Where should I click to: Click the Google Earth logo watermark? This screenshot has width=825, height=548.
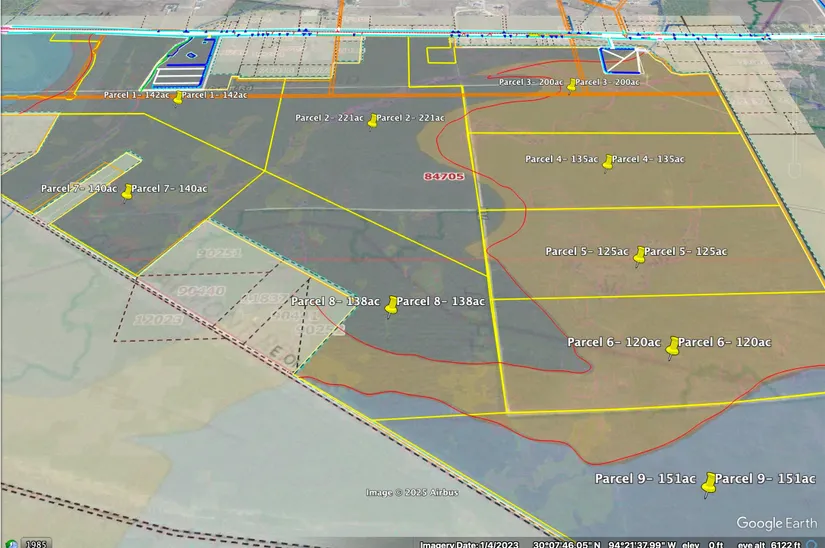click(776, 523)
